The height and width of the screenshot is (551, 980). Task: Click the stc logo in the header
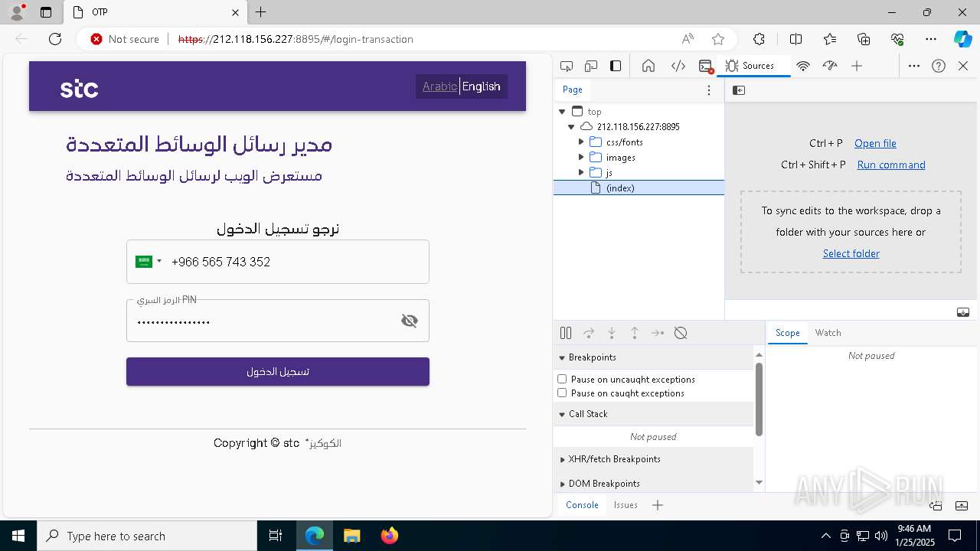[x=80, y=88]
